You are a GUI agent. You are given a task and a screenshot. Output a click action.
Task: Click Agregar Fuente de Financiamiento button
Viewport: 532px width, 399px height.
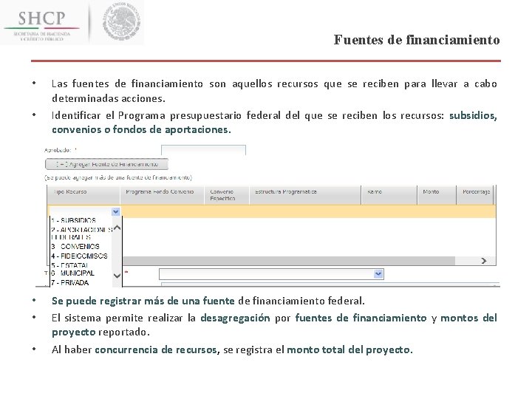(106, 164)
